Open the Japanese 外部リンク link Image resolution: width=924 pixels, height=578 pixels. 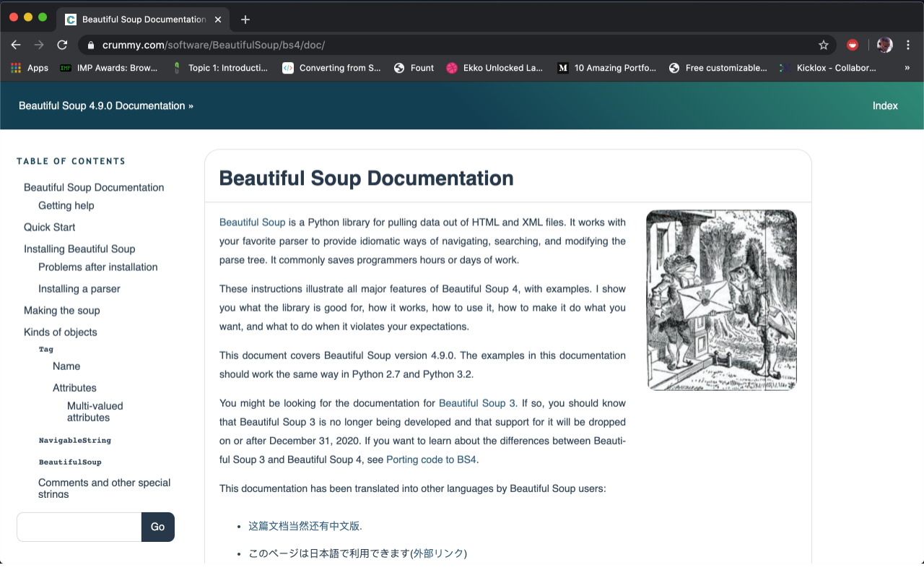438,553
